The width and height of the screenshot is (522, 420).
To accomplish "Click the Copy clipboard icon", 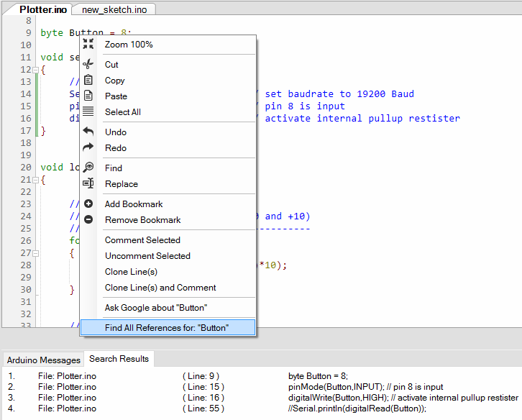I will [x=88, y=80].
